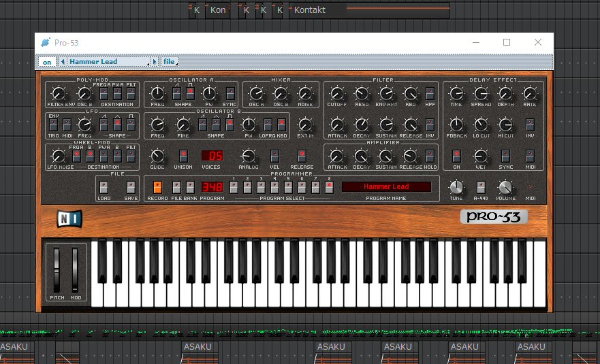600x364 pixels.
Task: Select program button 8
Action: [x=329, y=187]
